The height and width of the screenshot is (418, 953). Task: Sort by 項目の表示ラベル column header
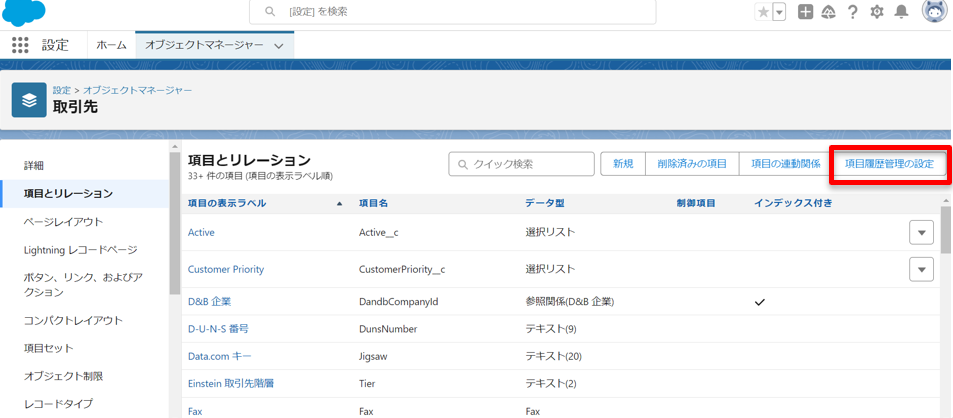point(227,204)
